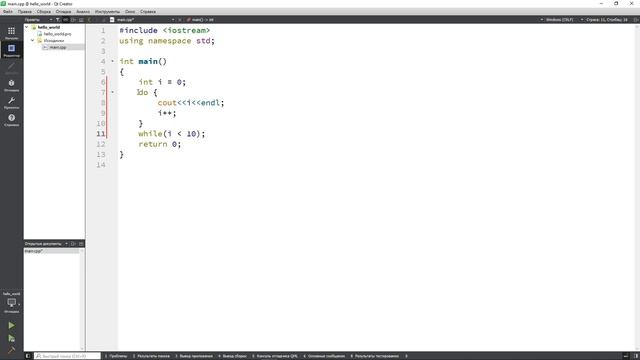Click the editor vertical scrollbar
The image size is (640, 360).
(637, 187)
